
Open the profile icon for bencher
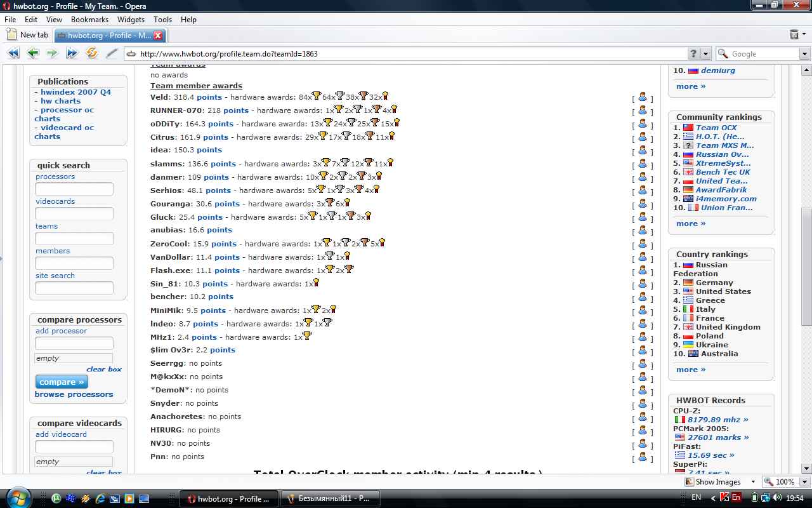pyautogui.click(x=643, y=297)
